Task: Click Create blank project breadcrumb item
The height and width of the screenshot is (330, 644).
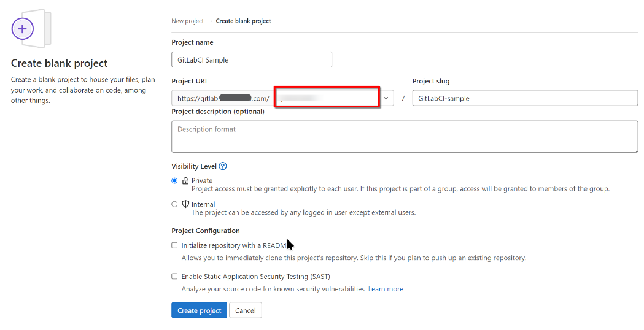Action: click(243, 21)
